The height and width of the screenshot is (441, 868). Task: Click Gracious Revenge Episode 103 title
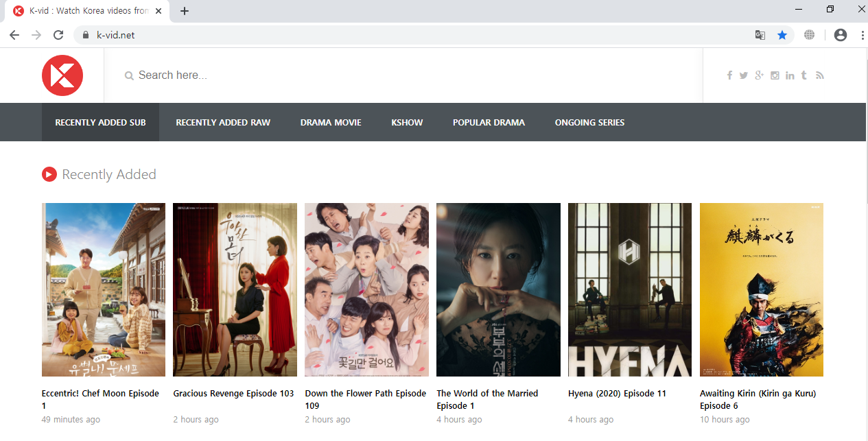click(x=233, y=394)
